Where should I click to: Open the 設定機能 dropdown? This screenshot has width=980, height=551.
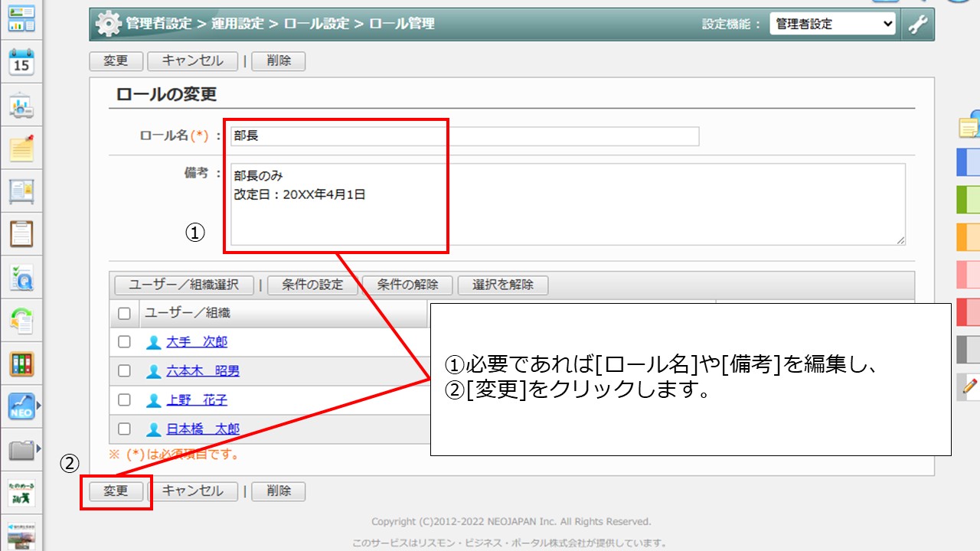point(832,24)
